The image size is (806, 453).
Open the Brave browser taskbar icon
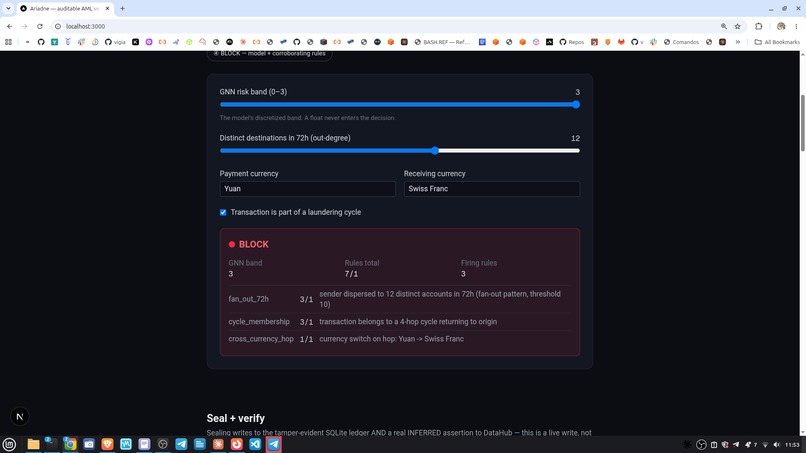[107, 444]
